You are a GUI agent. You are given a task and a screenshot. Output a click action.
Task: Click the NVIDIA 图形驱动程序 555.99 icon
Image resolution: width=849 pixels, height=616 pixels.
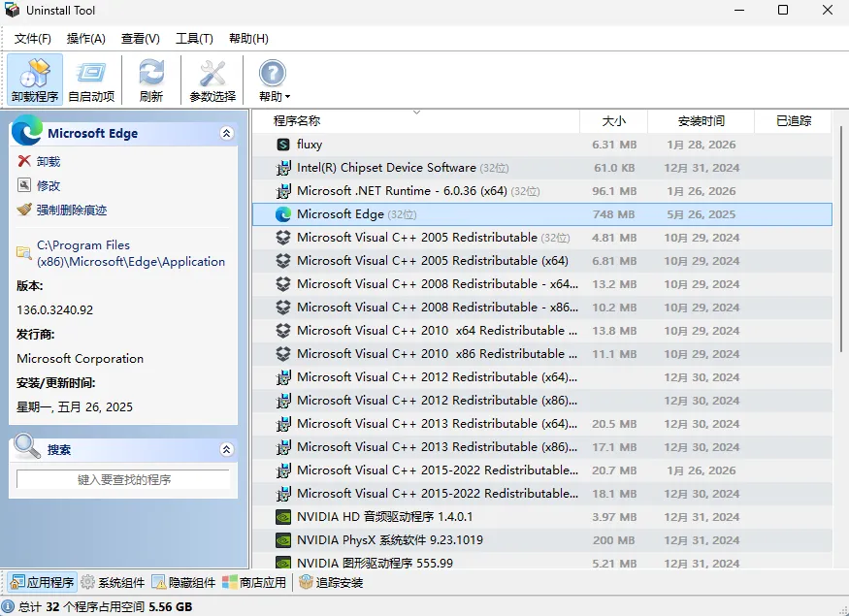[x=283, y=563]
